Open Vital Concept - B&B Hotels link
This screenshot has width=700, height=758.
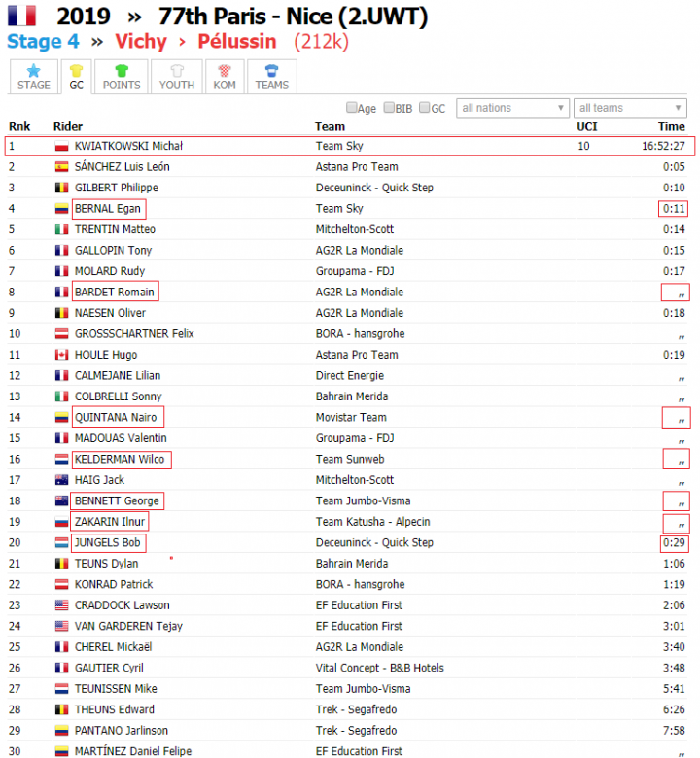click(x=380, y=668)
